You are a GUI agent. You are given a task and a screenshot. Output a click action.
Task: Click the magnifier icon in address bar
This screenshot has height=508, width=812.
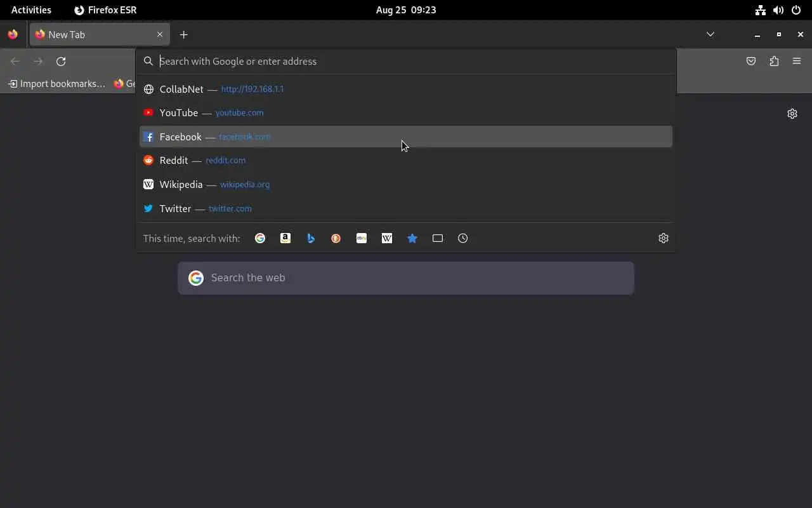148,61
